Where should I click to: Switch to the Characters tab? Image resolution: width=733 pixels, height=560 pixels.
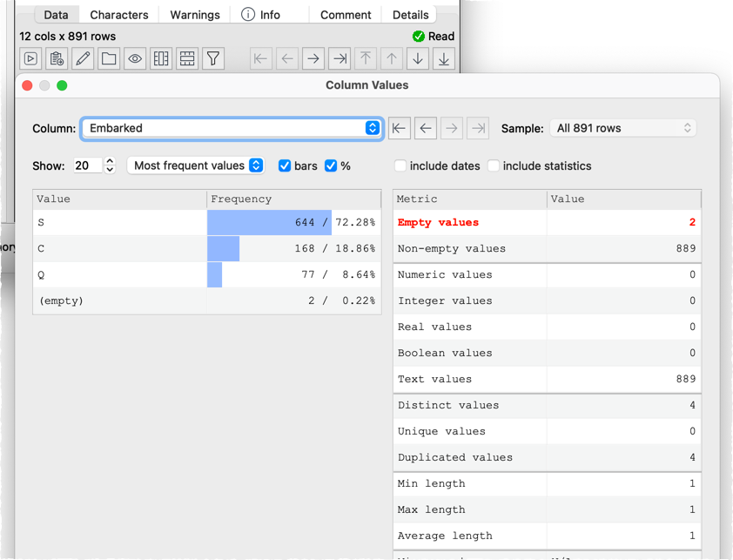coord(118,14)
